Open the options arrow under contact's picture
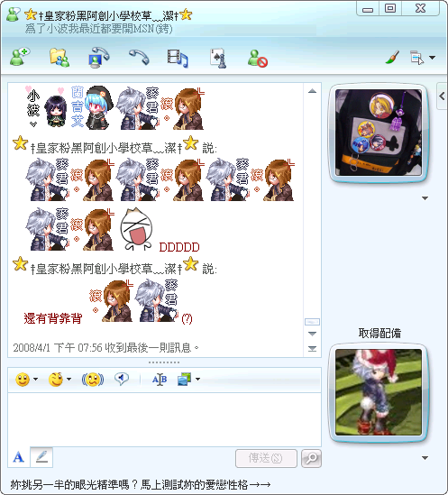 [x=425, y=198]
